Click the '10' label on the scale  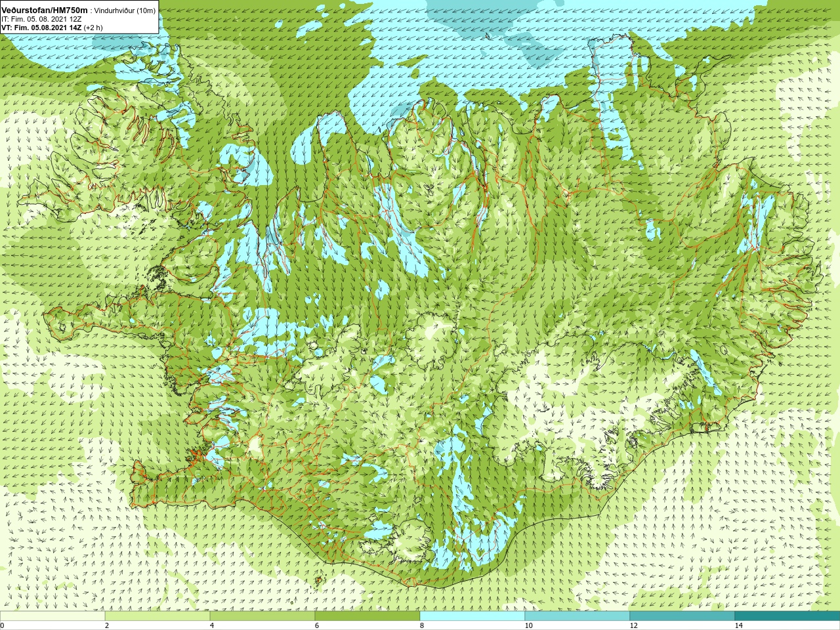528,625
